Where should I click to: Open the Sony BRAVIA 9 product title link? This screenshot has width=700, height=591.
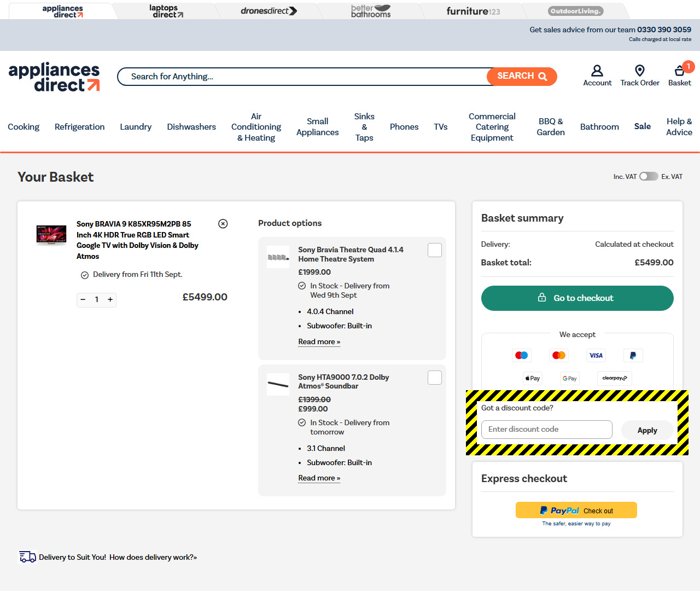tap(137, 240)
